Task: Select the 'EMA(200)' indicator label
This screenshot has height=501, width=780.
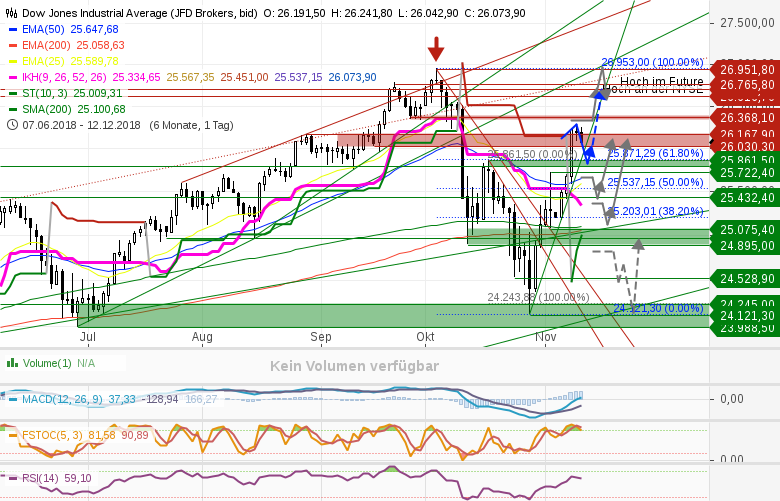Action: [46, 45]
